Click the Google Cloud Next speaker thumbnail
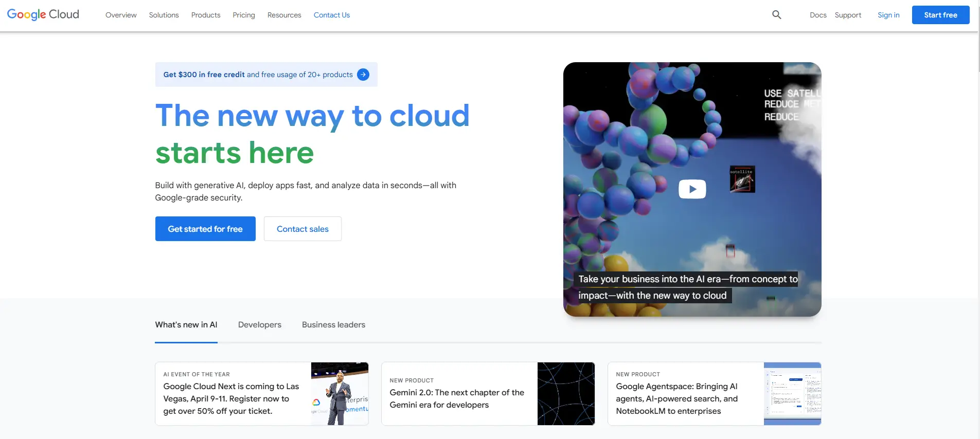The width and height of the screenshot is (980, 439). tap(340, 394)
